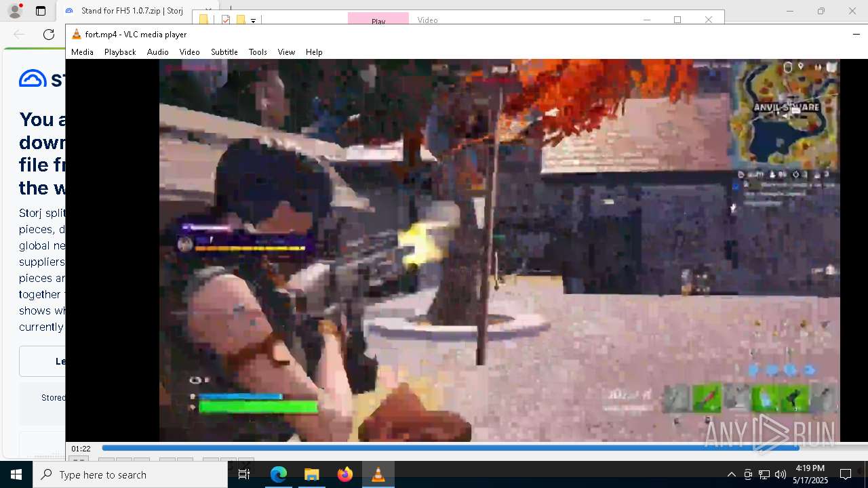Reload the page in Edge browser
The image size is (868, 488).
[x=49, y=35]
